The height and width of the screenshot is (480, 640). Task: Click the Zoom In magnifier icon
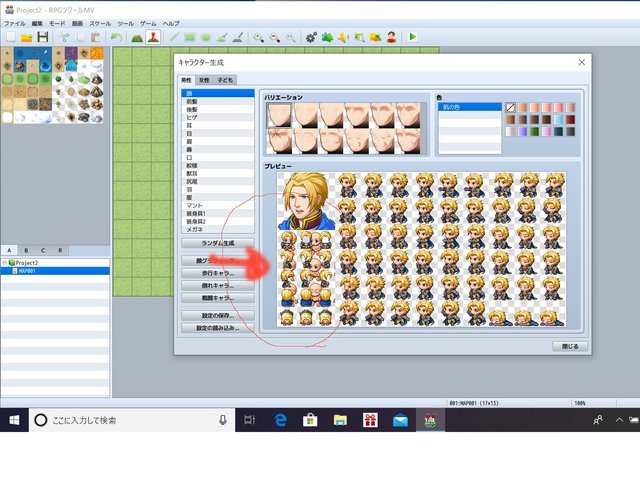258,38
